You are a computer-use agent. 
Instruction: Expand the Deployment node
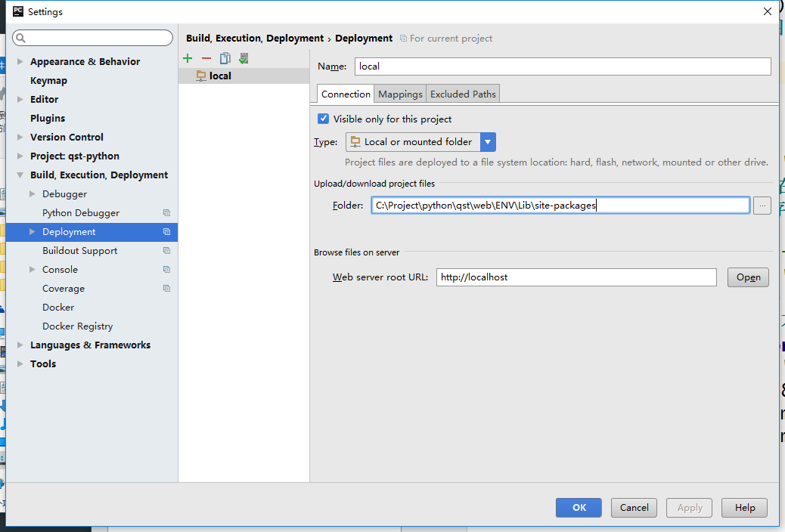32,232
